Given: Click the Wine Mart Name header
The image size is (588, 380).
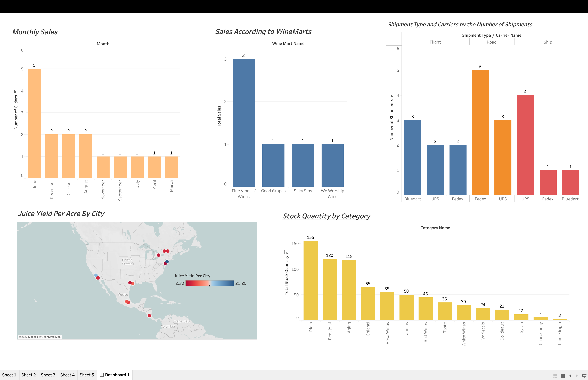Looking at the screenshot, I should 288,43.
